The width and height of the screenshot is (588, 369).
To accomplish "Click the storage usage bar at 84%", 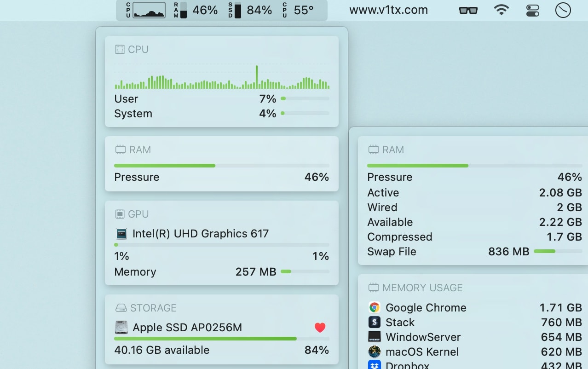I will pos(222,339).
